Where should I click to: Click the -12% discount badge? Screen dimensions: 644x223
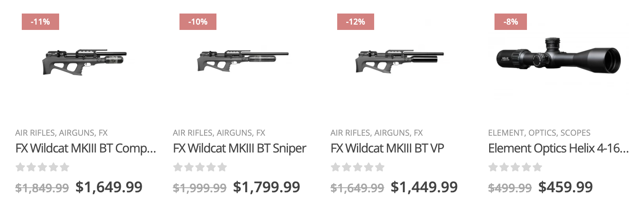click(x=356, y=22)
